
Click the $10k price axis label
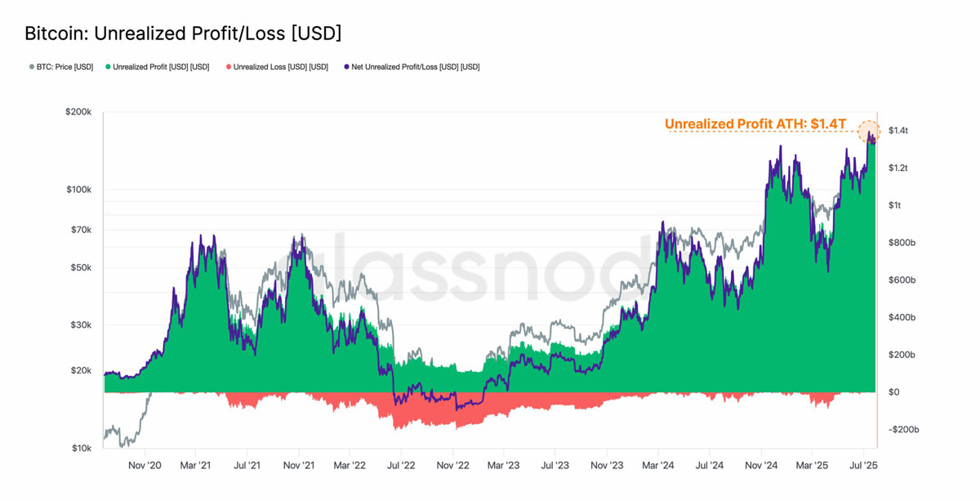81,449
